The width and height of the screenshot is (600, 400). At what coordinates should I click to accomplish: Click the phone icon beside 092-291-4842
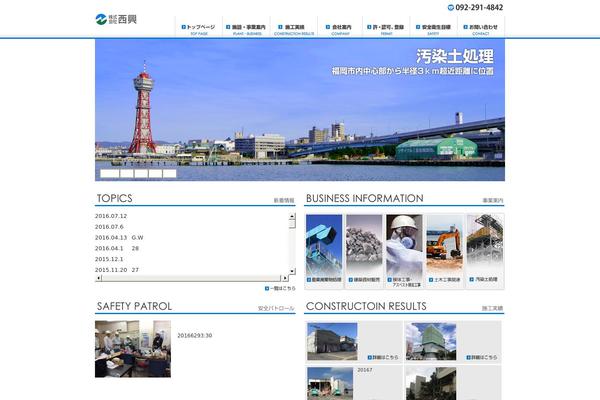tap(450, 7)
